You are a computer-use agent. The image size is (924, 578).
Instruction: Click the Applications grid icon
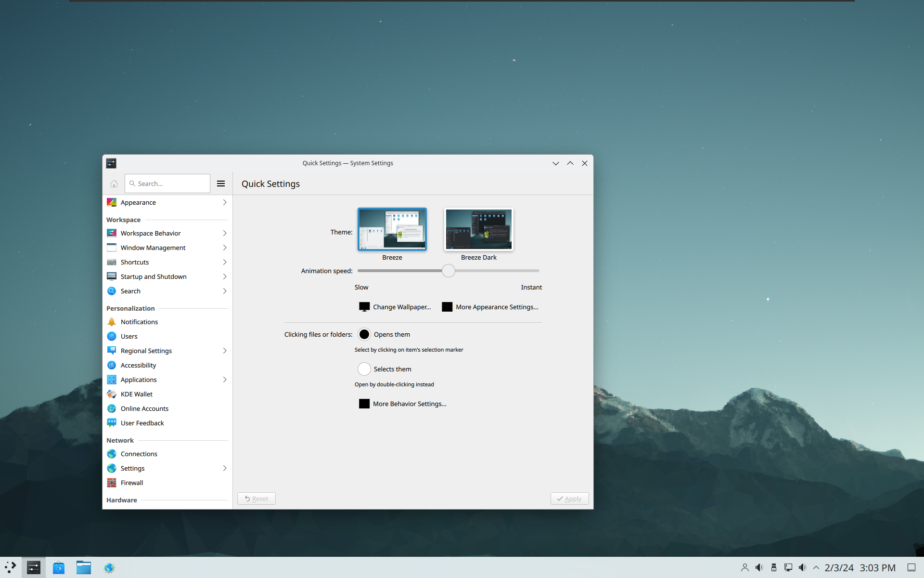point(112,380)
